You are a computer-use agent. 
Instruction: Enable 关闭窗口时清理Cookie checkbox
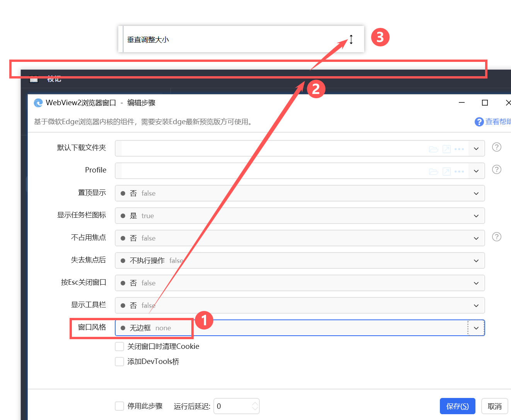click(x=119, y=347)
